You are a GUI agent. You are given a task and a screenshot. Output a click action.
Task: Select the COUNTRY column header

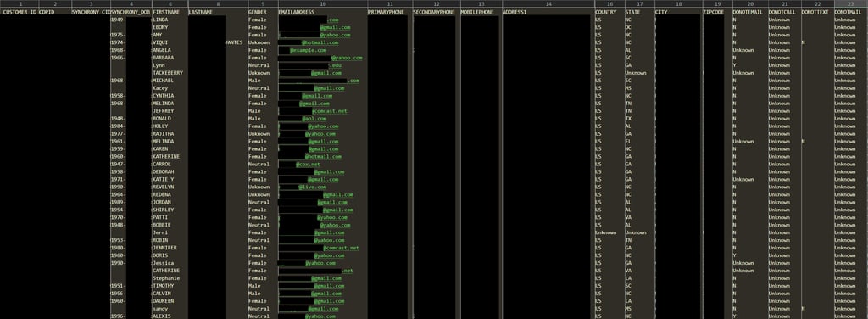click(x=606, y=12)
